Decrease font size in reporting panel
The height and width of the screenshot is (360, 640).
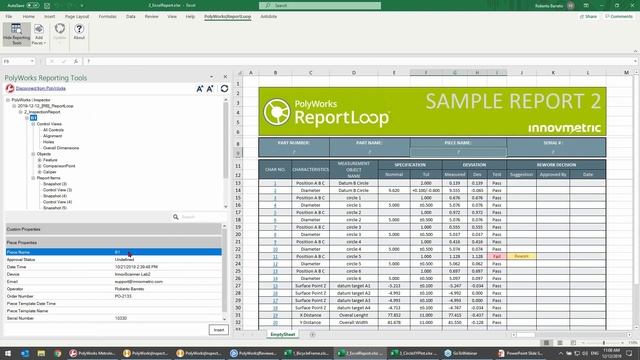point(210,89)
